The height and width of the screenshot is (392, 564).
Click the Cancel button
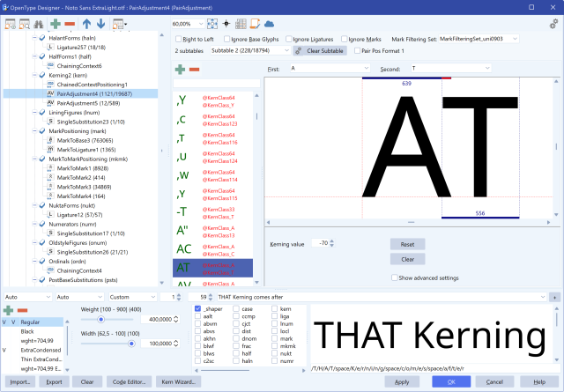coord(494,382)
